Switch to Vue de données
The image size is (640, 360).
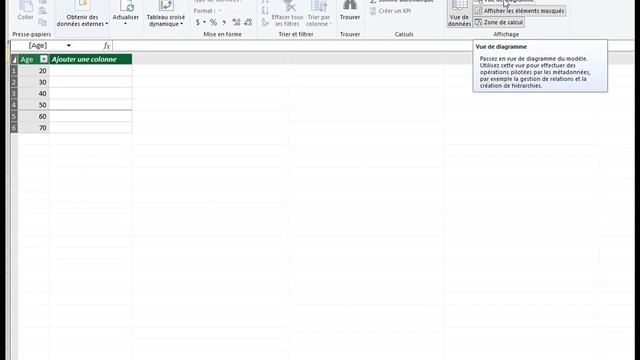point(459,14)
